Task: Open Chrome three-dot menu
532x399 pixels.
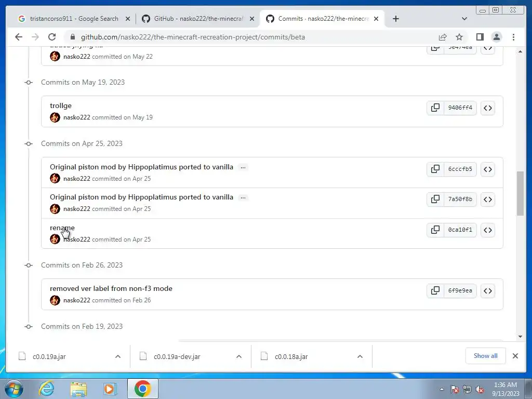Action: tap(513, 37)
